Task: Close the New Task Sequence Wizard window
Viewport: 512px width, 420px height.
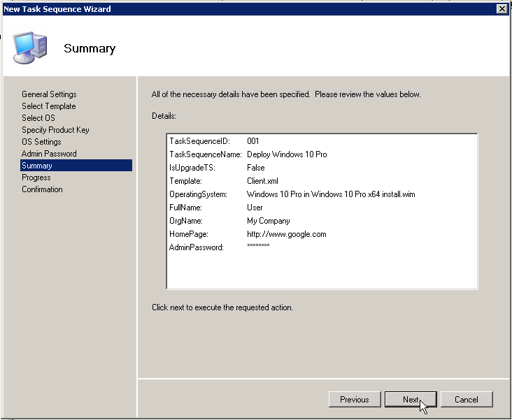Action: (x=502, y=8)
